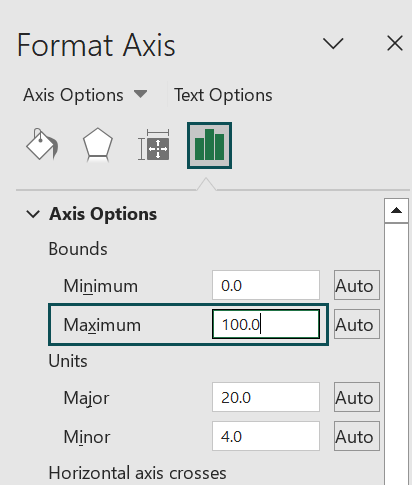Image resolution: width=412 pixels, height=485 pixels.
Task: Reset Minimum bound with Auto button
Action: click(x=357, y=285)
